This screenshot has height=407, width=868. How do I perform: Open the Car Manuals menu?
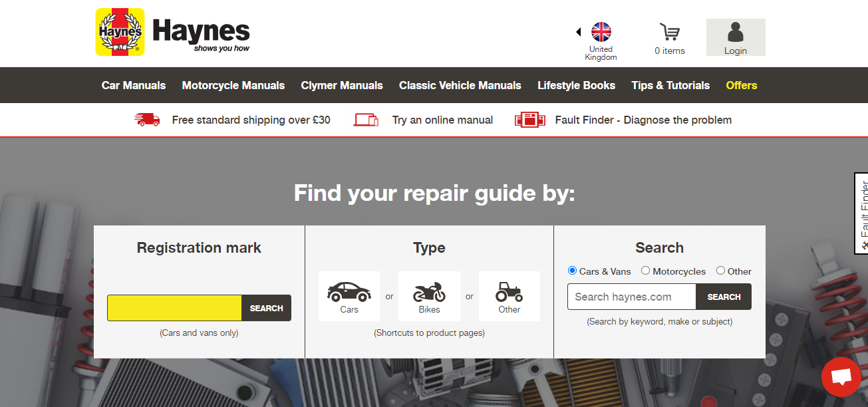(134, 85)
